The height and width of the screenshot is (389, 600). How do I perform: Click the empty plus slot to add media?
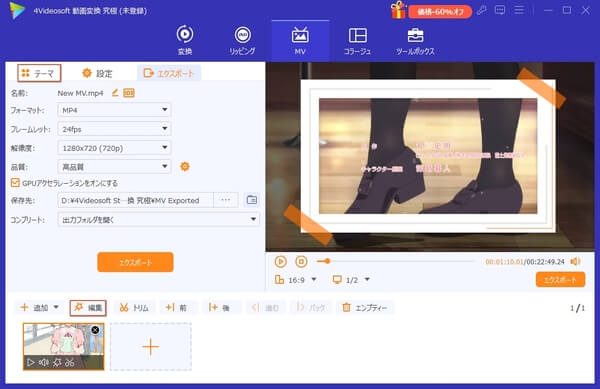(x=151, y=347)
